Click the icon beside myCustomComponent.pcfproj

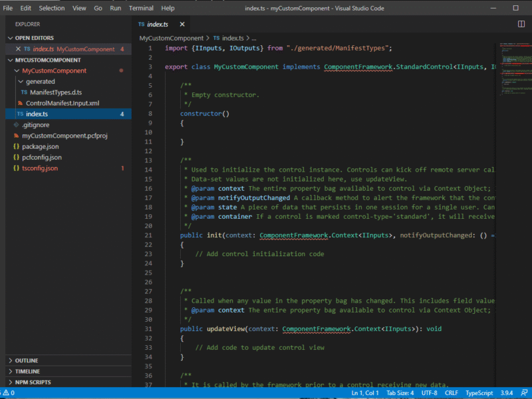16,136
